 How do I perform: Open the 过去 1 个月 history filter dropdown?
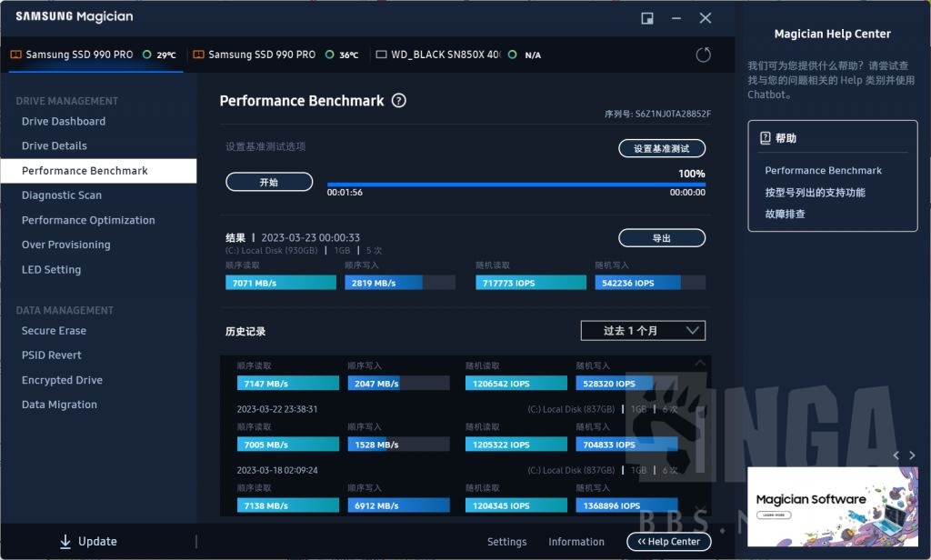(643, 330)
